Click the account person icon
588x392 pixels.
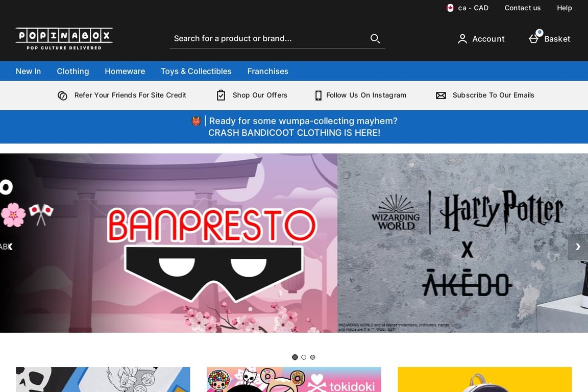(x=462, y=39)
